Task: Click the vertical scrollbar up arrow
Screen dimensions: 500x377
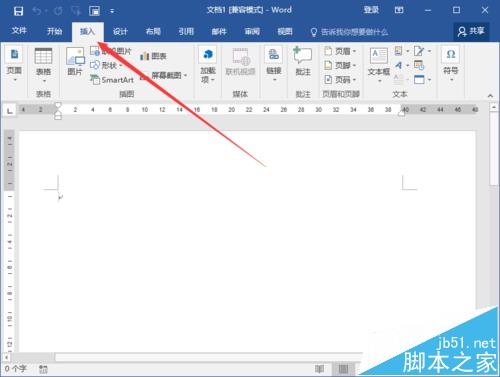Action: click(494, 107)
